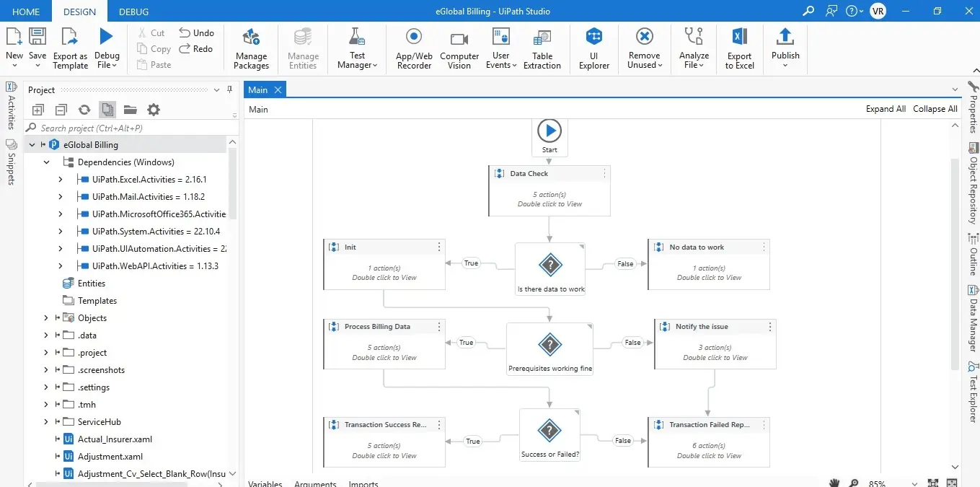Open the Object Repository panel
This screenshot has width=980, height=487.
point(973,183)
